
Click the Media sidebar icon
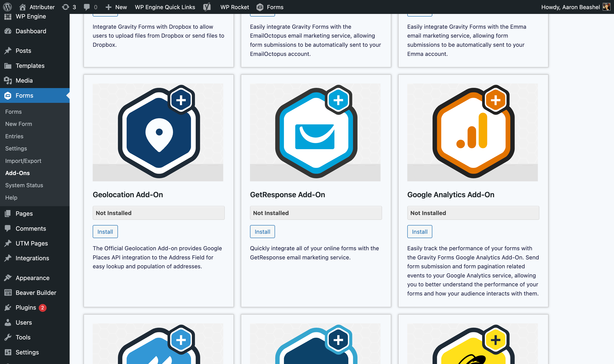point(8,80)
